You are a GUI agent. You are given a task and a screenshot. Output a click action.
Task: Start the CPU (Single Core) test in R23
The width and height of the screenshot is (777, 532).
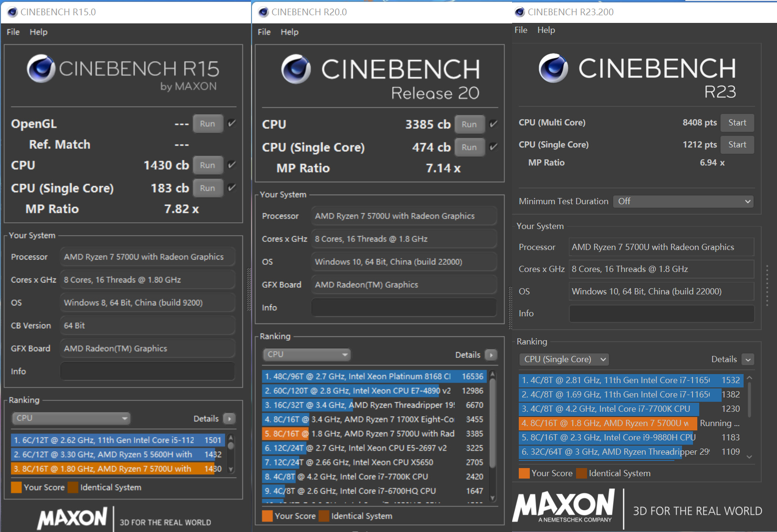[737, 145]
